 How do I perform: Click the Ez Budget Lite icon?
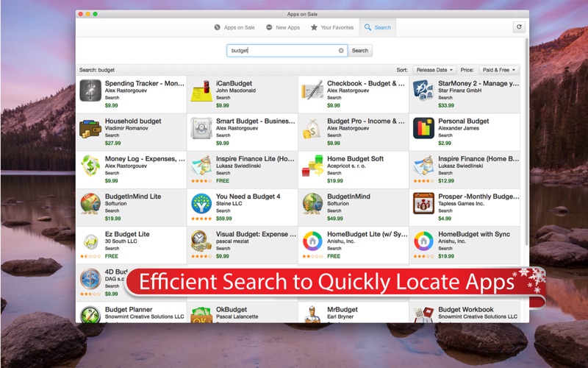(90, 241)
